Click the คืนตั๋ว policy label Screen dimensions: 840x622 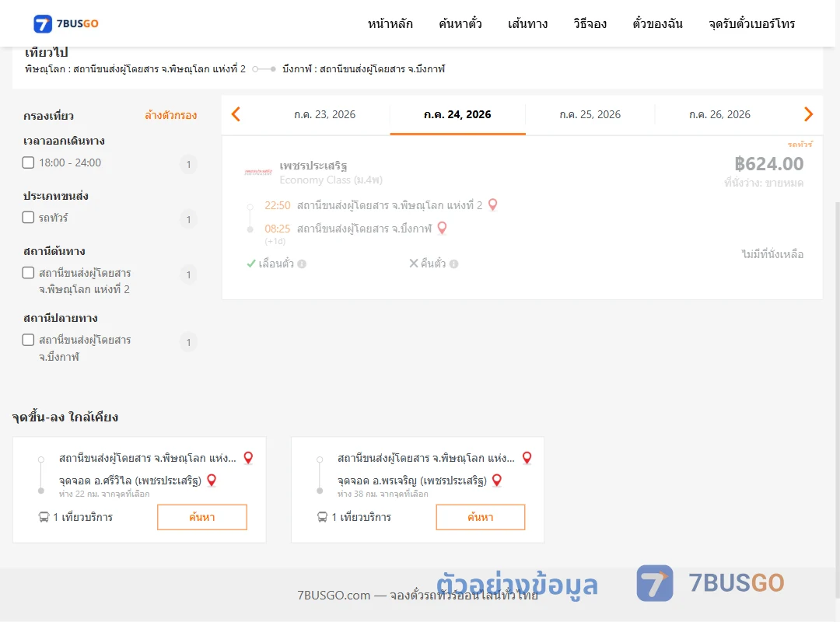tap(433, 263)
